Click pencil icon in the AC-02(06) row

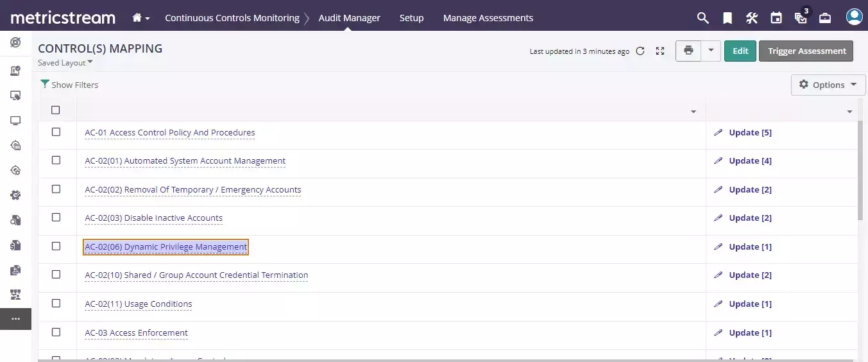pyautogui.click(x=718, y=247)
